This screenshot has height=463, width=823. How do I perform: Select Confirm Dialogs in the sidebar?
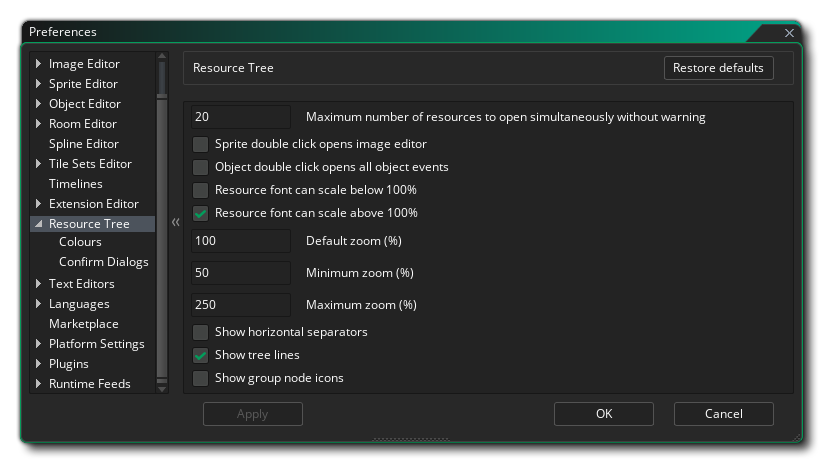[103, 262]
